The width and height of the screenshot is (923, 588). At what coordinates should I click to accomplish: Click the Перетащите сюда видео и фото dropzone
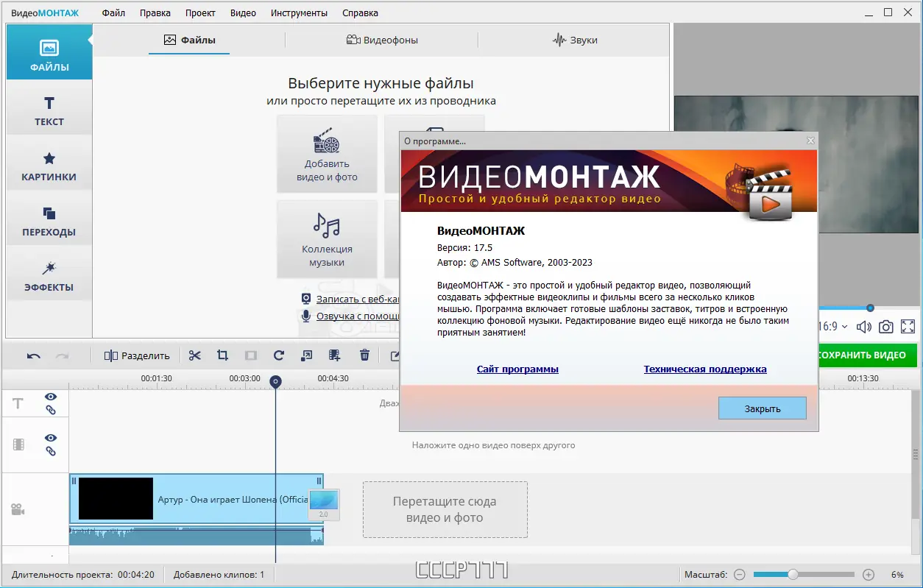coord(445,509)
